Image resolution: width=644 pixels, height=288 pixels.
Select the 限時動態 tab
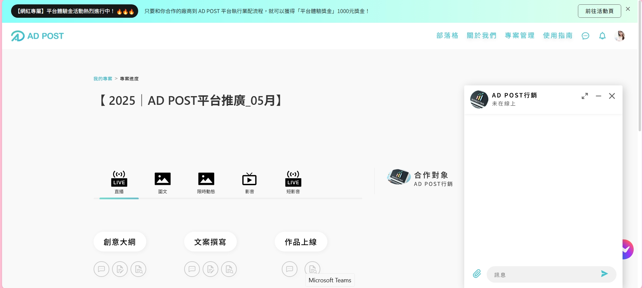[206, 183]
